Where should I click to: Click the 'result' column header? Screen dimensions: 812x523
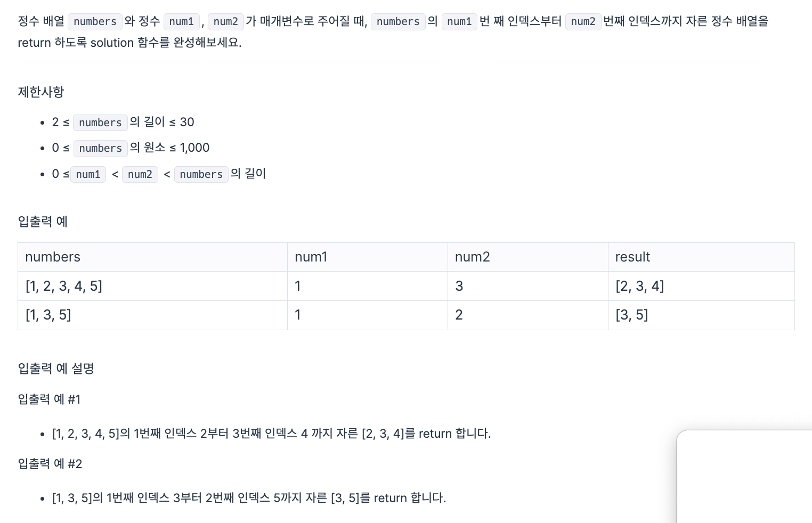pos(701,257)
